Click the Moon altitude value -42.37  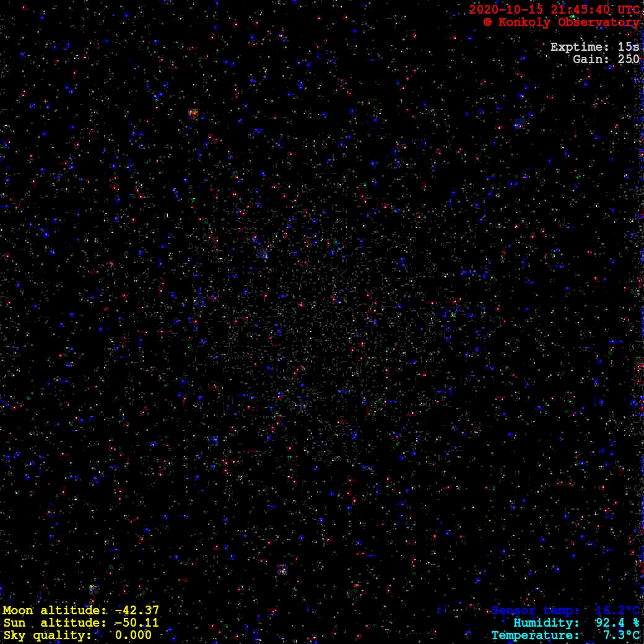point(137,611)
